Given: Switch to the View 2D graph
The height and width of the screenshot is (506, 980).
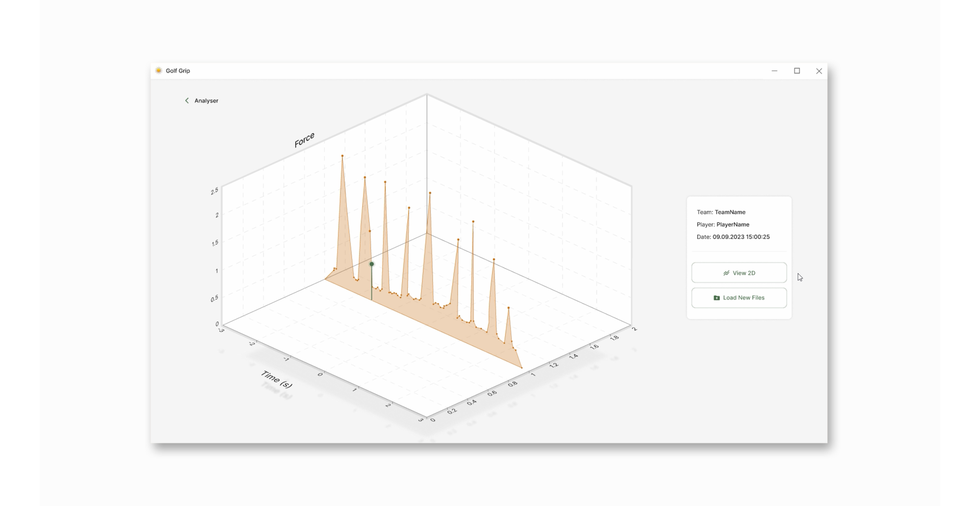Looking at the screenshot, I should (739, 273).
